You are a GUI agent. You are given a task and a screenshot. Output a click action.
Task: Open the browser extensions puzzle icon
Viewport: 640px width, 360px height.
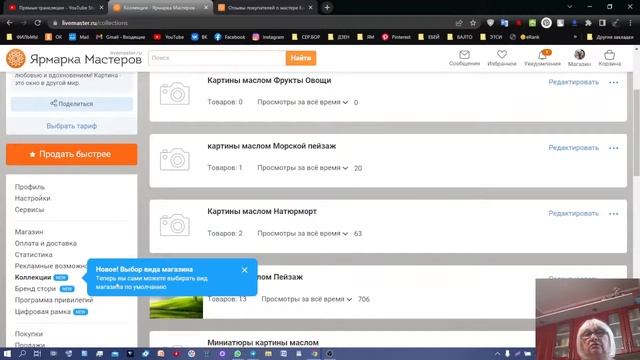588,23
